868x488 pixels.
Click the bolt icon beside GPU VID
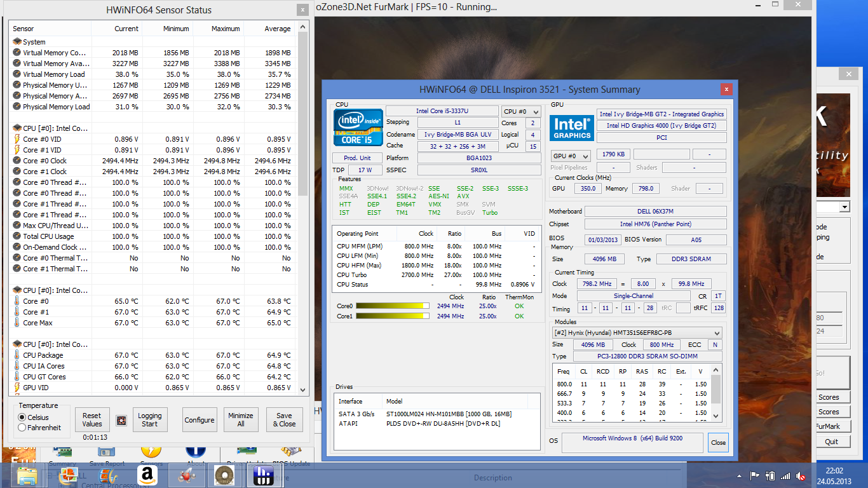point(17,388)
